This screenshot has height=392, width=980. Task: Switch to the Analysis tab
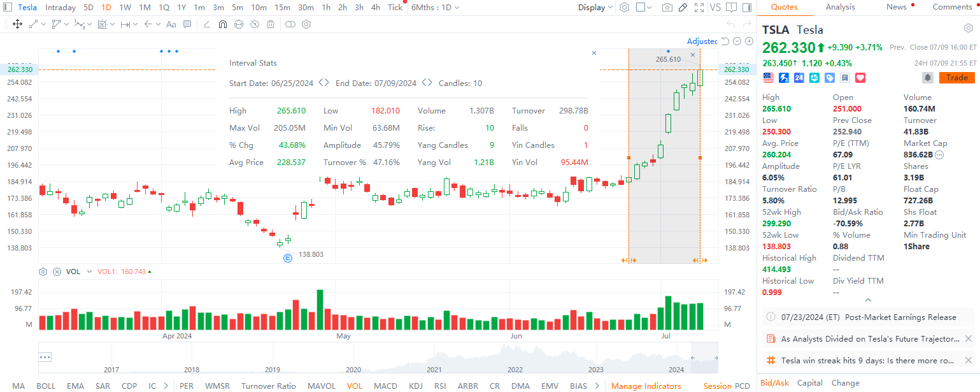[840, 7]
